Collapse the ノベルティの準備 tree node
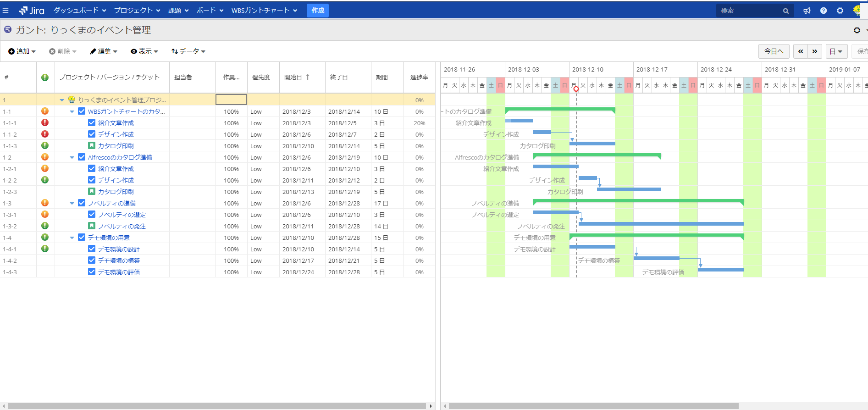This screenshot has height=410, width=868. pyautogui.click(x=72, y=203)
